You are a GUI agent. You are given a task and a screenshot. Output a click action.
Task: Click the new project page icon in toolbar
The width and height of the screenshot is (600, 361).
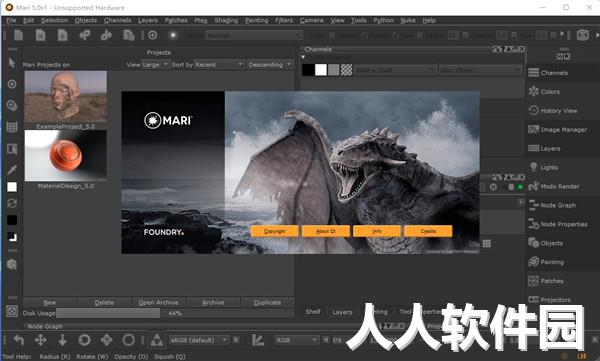19,35
